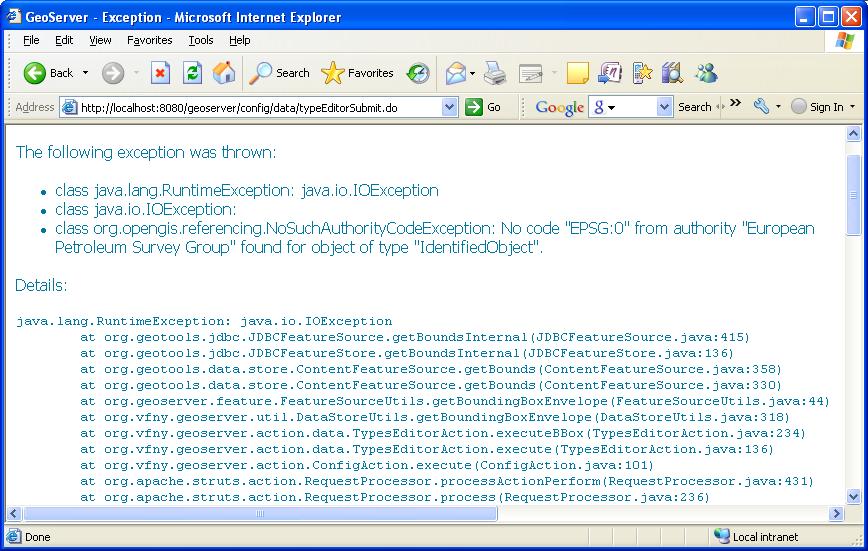This screenshot has width=868, height=551.
Task: Open the Search pane magnifier button
Action: click(x=280, y=73)
